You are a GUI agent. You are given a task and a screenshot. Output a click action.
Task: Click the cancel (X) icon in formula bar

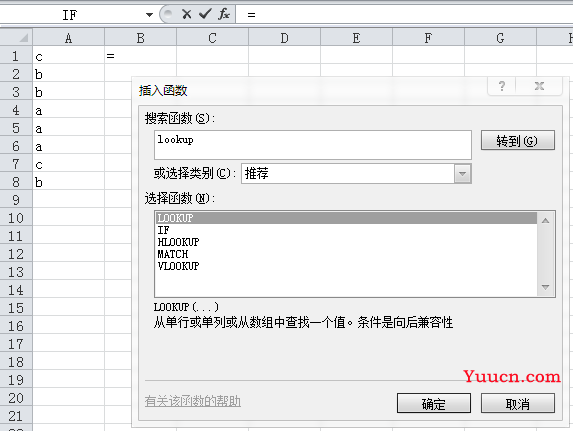pyautogui.click(x=186, y=14)
